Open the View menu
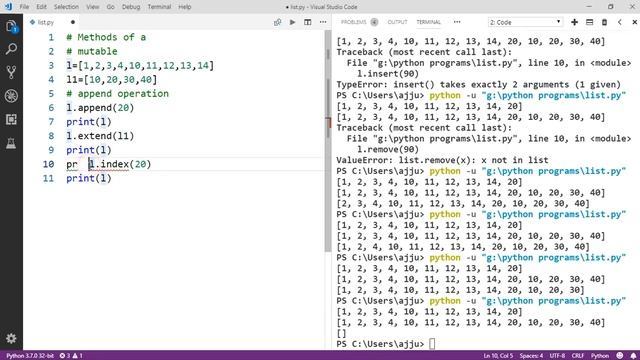 tap(93, 7)
